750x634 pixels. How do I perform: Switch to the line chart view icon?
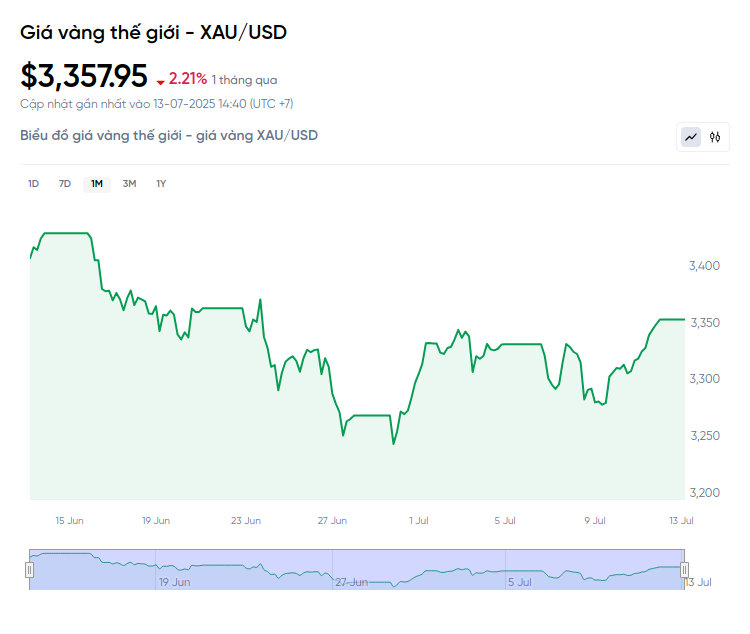[691, 137]
